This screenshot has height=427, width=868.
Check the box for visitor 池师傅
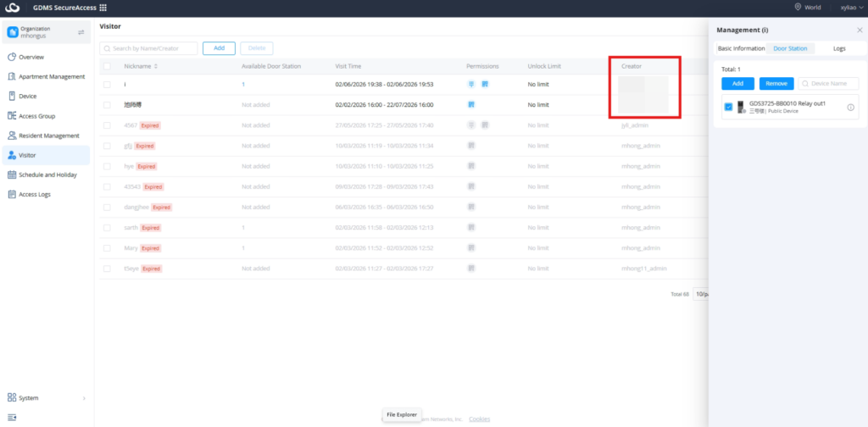[107, 104]
